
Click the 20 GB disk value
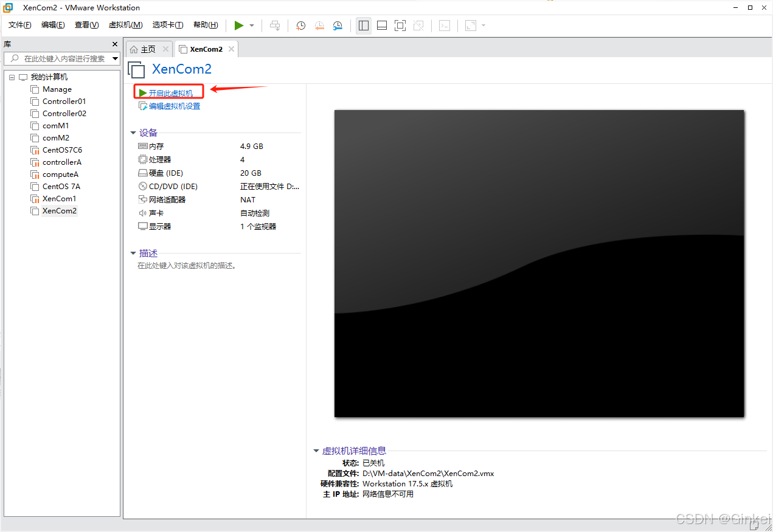251,173
